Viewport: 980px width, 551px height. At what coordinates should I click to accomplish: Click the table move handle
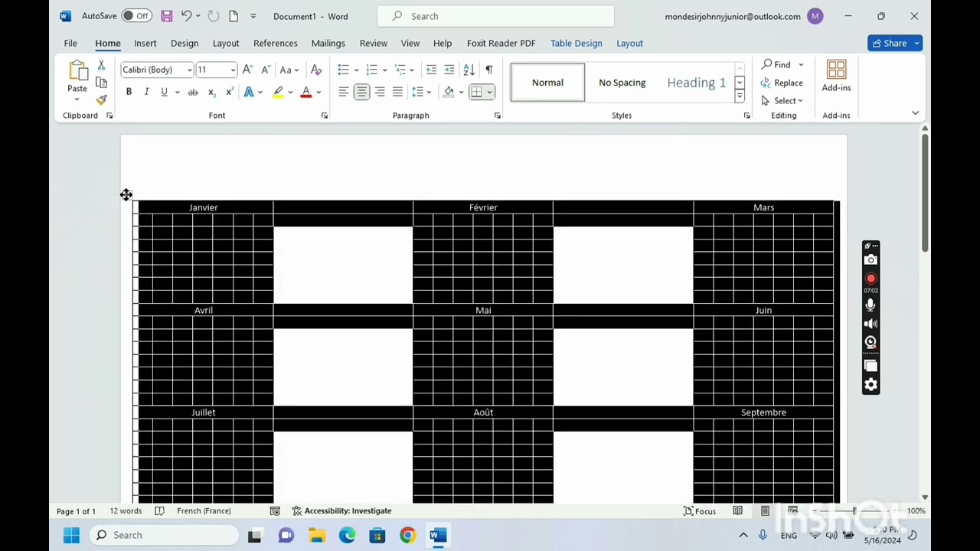(x=126, y=195)
